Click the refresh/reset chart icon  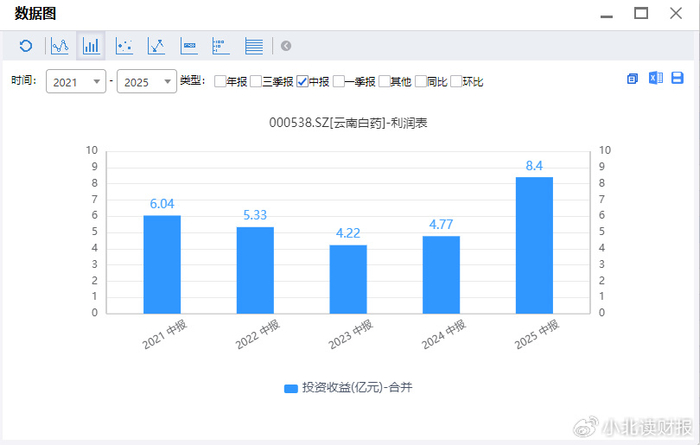point(26,46)
